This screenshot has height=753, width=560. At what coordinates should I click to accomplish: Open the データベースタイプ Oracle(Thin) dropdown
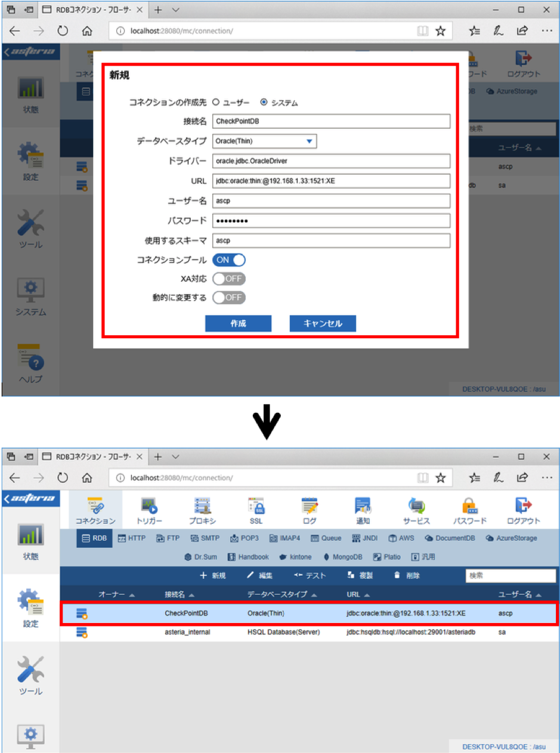[x=265, y=141]
